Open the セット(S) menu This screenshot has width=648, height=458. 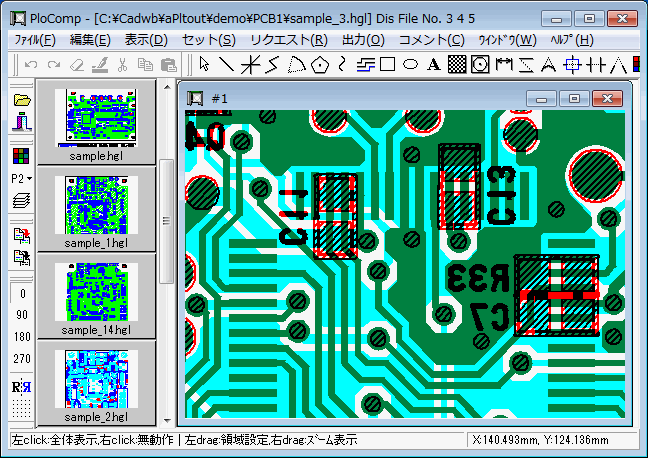pyautogui.click(x=209, y=40)
